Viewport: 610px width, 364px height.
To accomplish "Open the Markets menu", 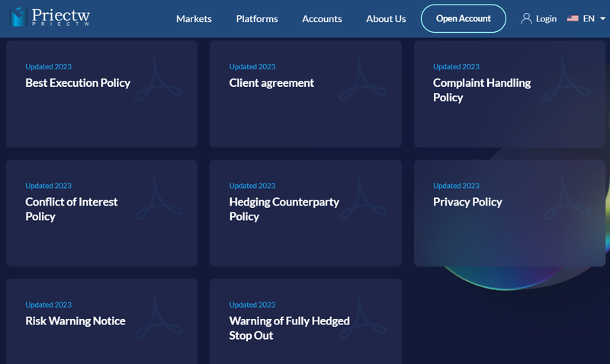I will coord(194,18).
